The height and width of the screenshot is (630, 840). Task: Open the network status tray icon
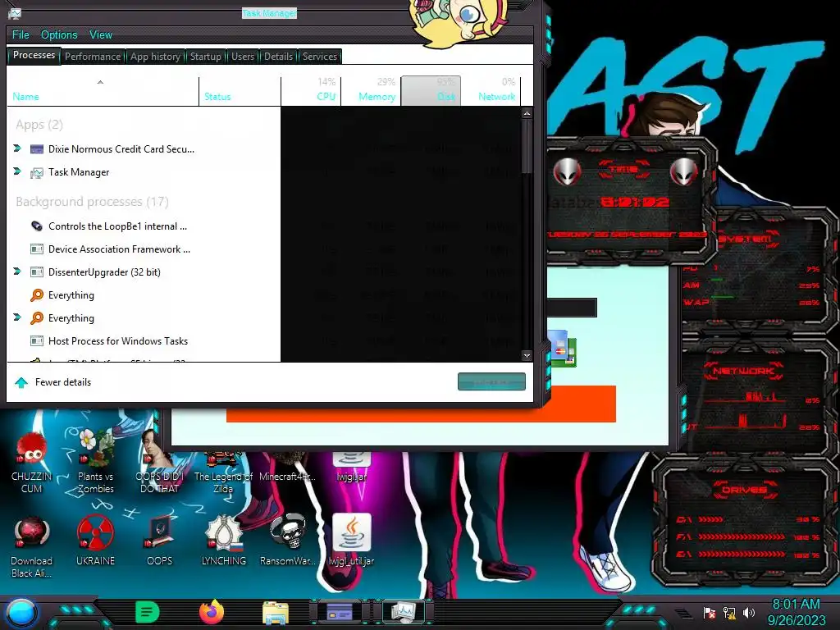[x=729, y=612]
